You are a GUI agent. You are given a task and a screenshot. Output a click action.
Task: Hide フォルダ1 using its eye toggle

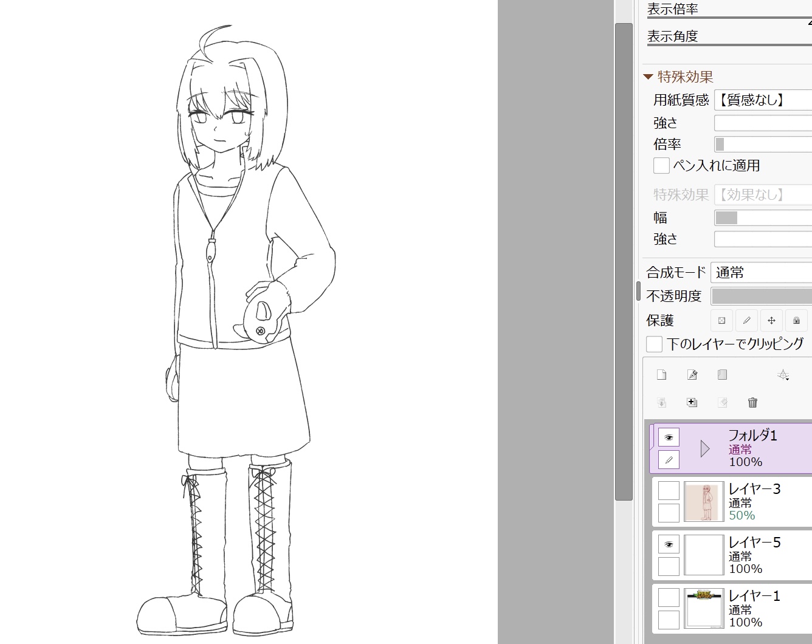[x=669, y=437]
